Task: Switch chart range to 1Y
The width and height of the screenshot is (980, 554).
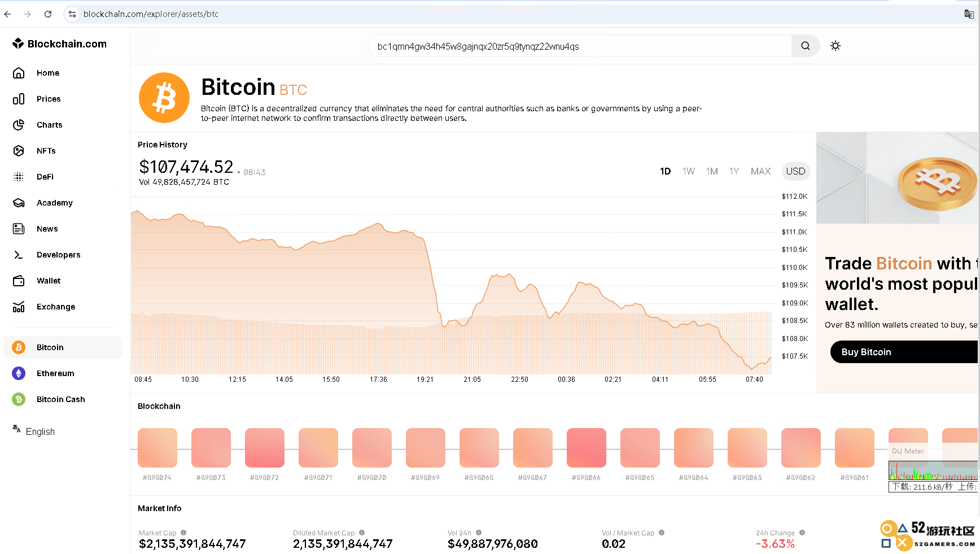Action: point(734,171)
